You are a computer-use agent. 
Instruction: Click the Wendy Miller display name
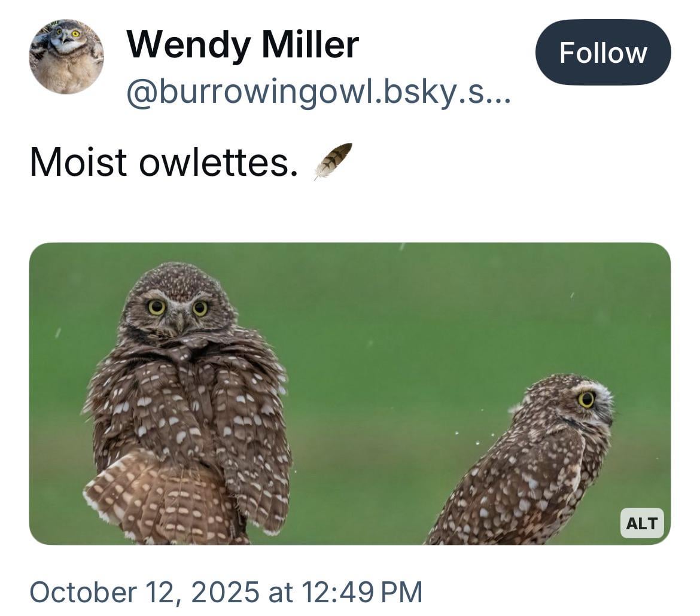click(242, 44)
